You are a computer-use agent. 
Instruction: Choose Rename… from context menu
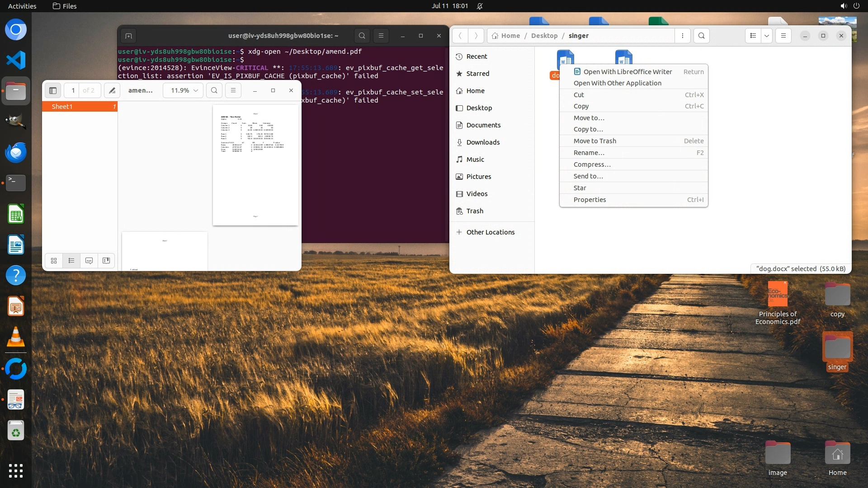589,153
